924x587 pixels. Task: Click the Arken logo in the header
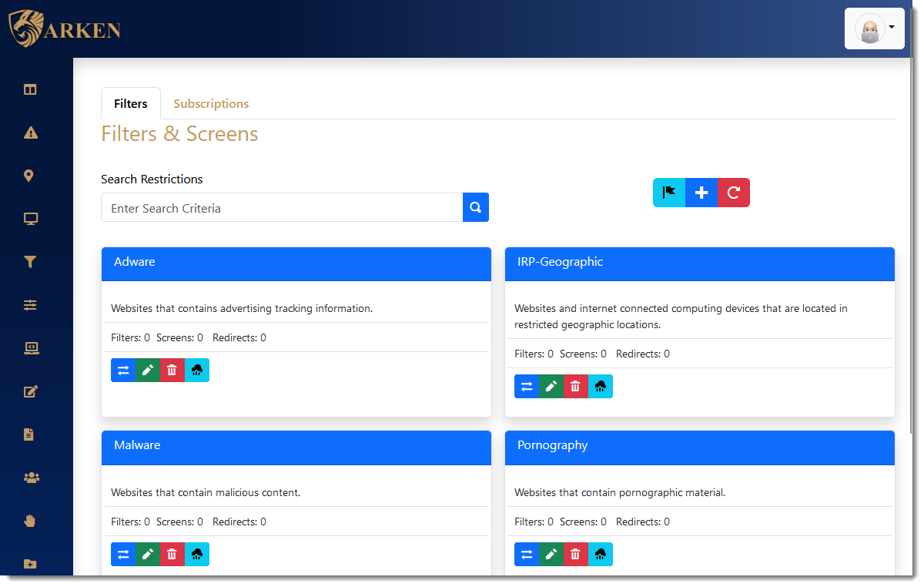click(x=65, y=29)
